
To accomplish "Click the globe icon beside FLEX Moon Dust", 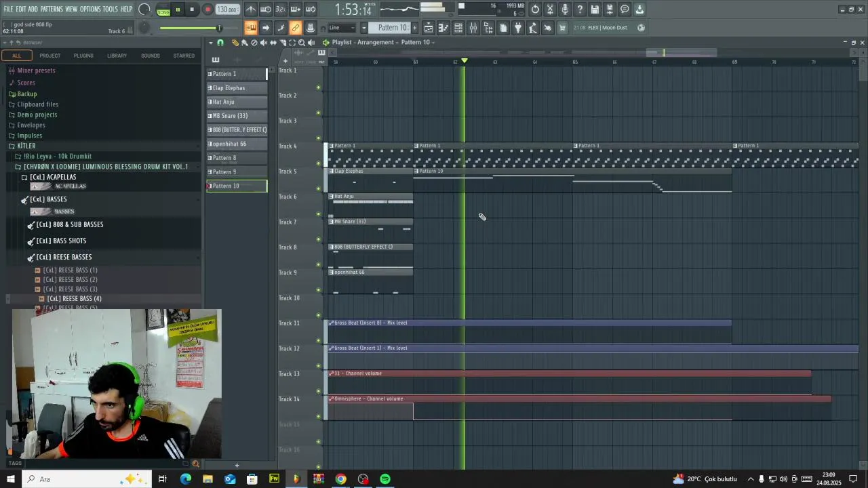I will (x=642, y=28).
